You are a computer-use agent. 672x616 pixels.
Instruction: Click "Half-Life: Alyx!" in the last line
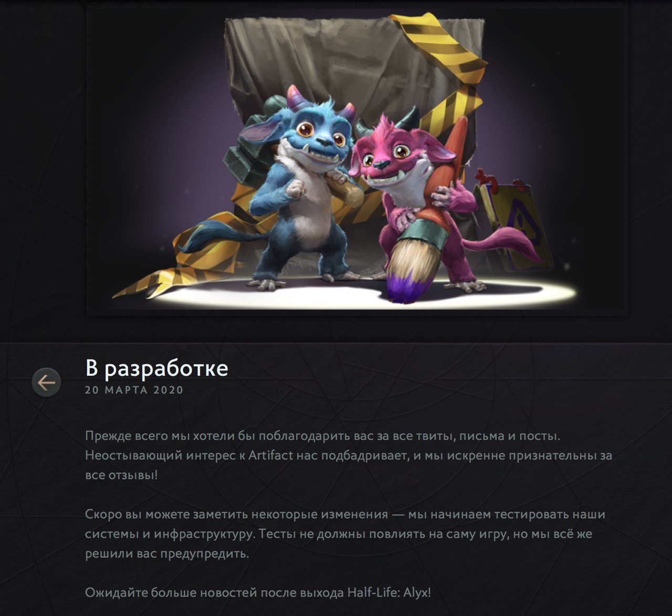pos(389,593)
